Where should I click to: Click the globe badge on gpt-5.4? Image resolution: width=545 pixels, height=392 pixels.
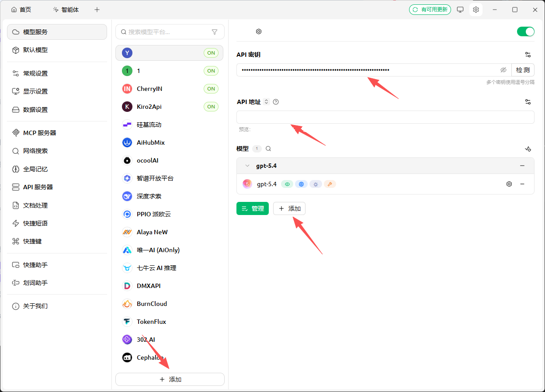pos(301,184)
